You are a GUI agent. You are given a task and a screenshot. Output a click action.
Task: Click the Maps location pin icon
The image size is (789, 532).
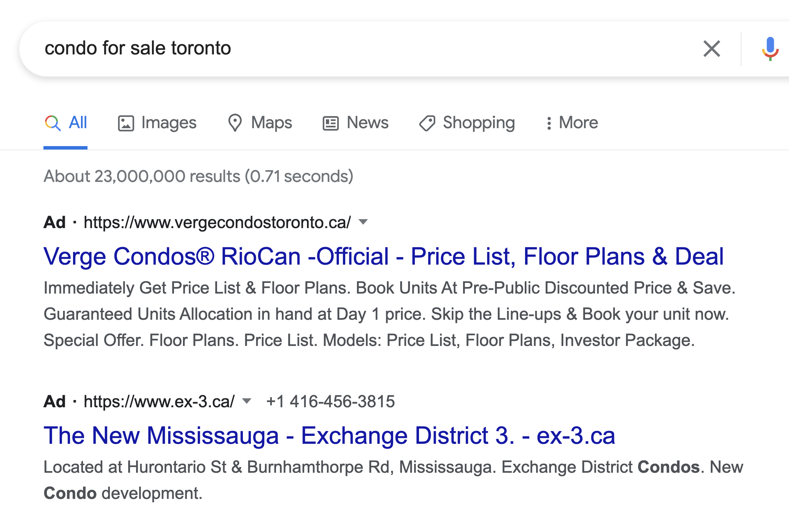235,123
